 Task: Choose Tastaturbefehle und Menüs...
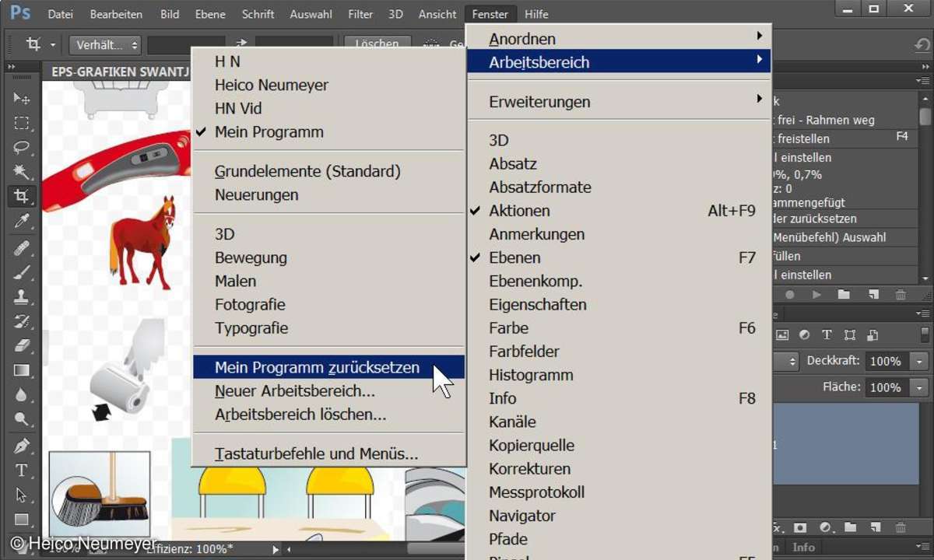point(328,453)
